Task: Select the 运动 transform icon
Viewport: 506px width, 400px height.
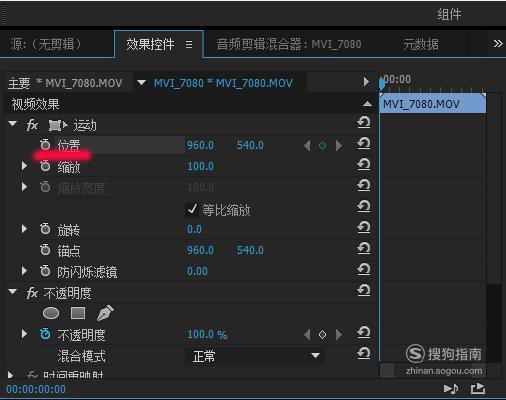Action: 58,126
